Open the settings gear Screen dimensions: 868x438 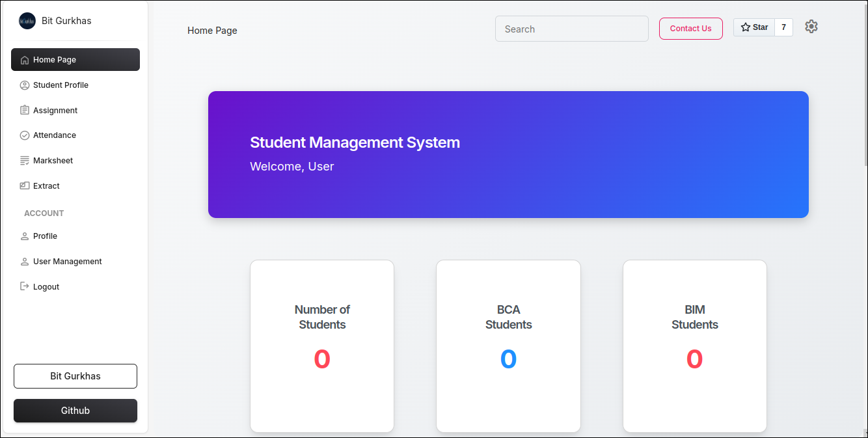(811, 27)
